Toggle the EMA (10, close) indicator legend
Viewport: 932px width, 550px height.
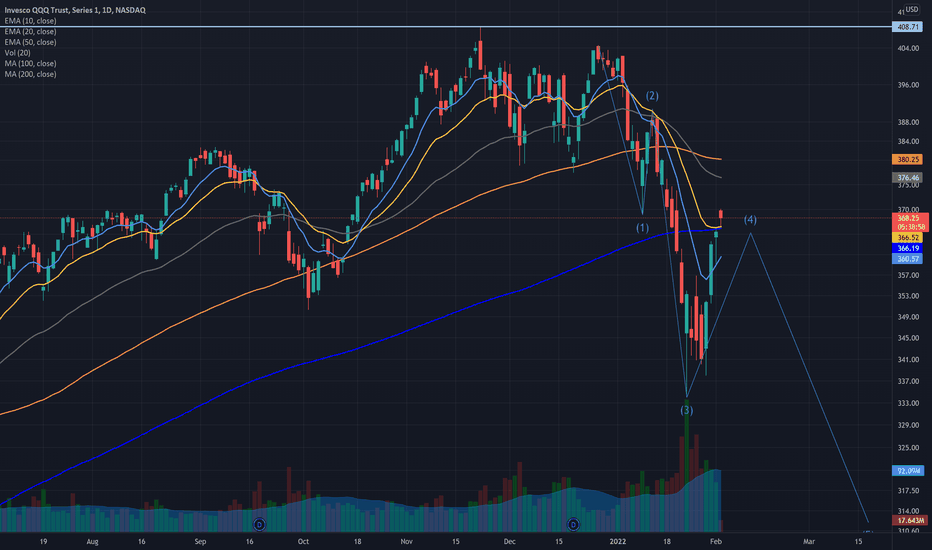30,21
